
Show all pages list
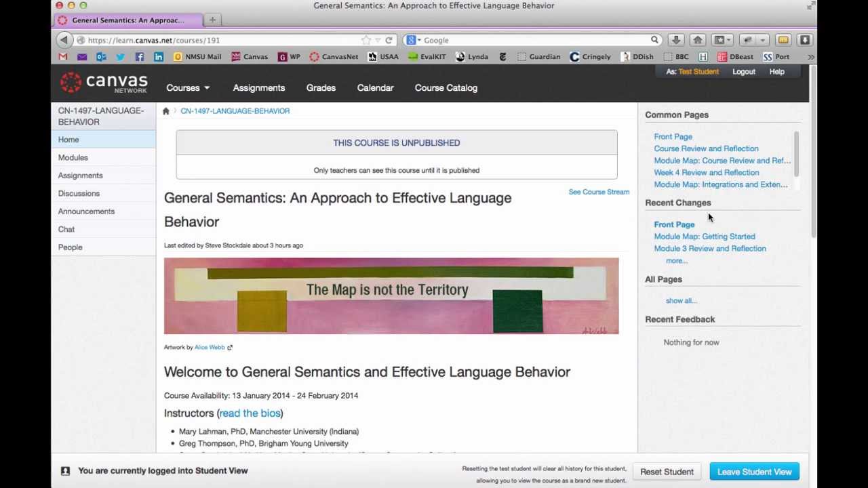click(x=682, y=301)
